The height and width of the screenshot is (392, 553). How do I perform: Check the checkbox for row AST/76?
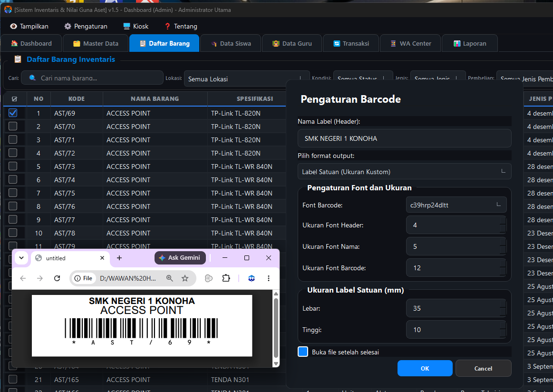[13, 206]
